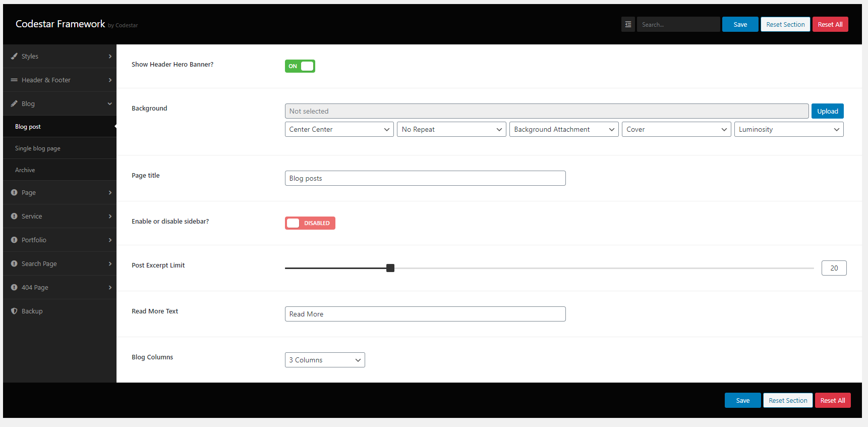Turn off the Show Header Hero Banner switch
868x427 pixels.
[300, 66]
